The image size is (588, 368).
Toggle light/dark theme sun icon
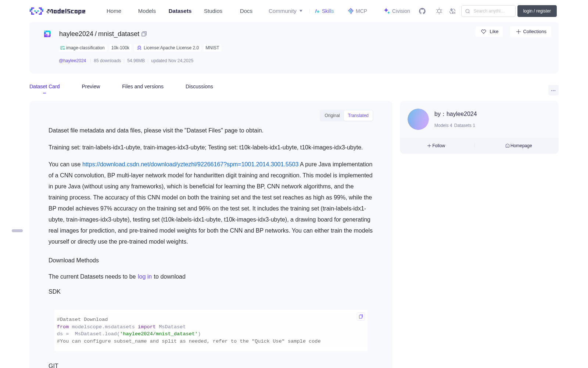[x=439, y=11]
